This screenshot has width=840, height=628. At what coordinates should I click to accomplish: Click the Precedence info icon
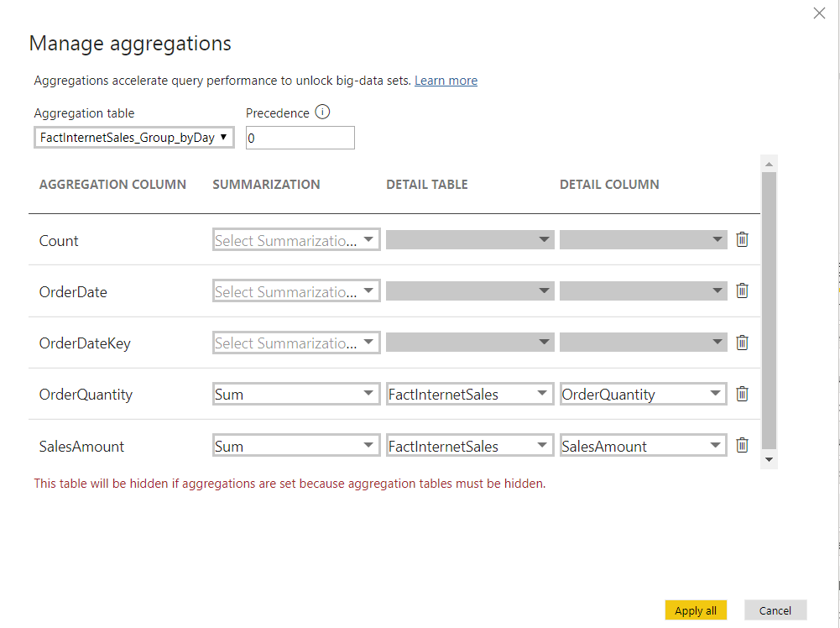pos(323,112)
